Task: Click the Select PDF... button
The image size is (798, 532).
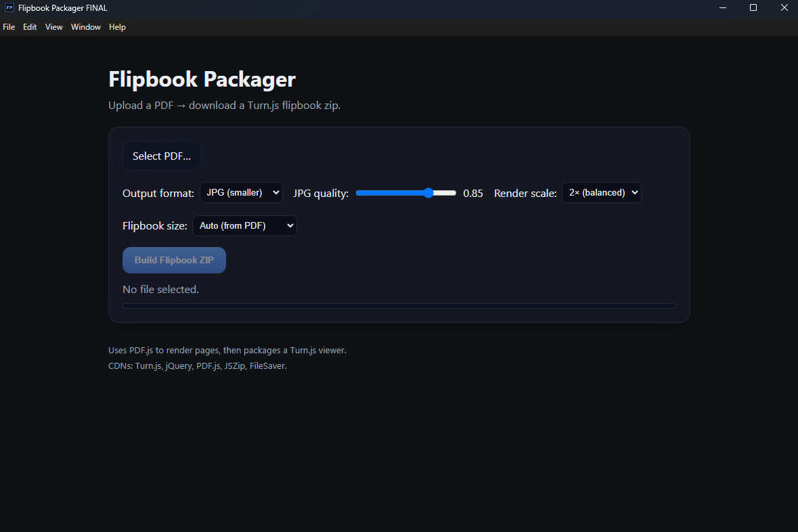Action: click(162, 156)
